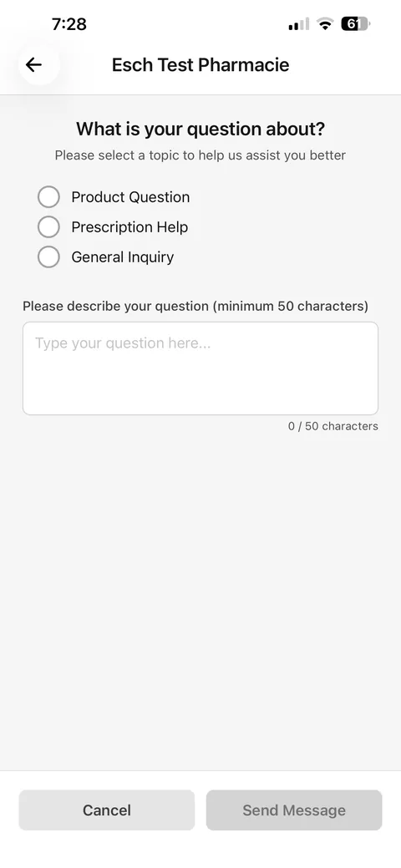Tap the 'Please select a topic' subtitle
401x868 pixels.
point(200,155)
